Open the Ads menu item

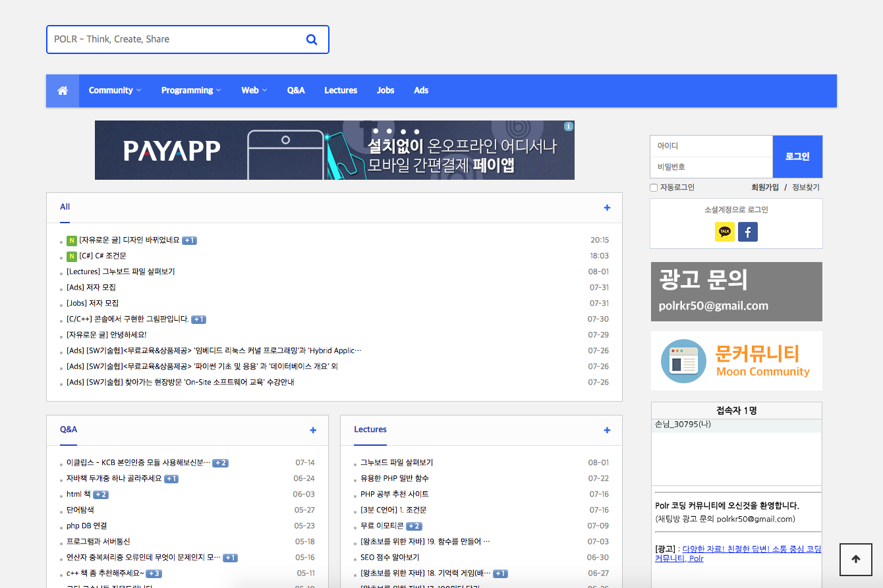point(421,91)
